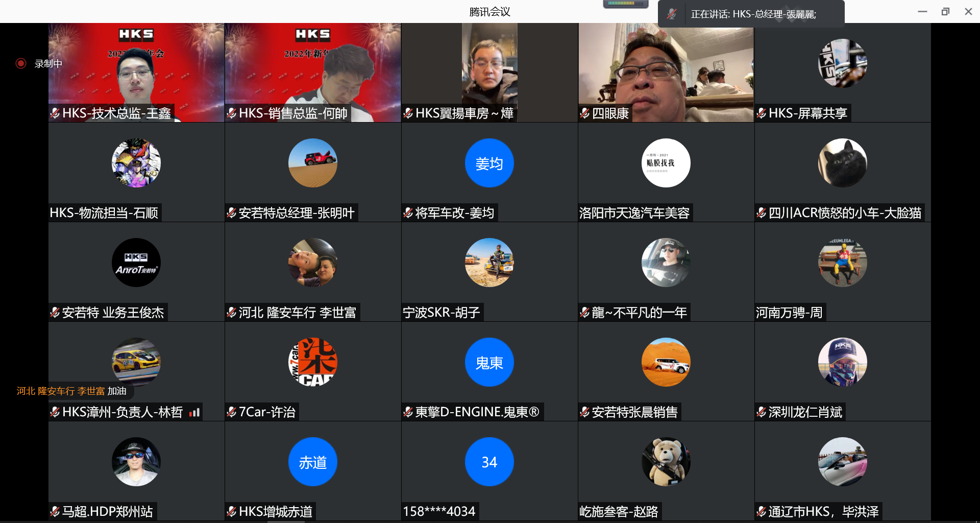
Task: Click the red recording indicator icon
Action: 21,63
